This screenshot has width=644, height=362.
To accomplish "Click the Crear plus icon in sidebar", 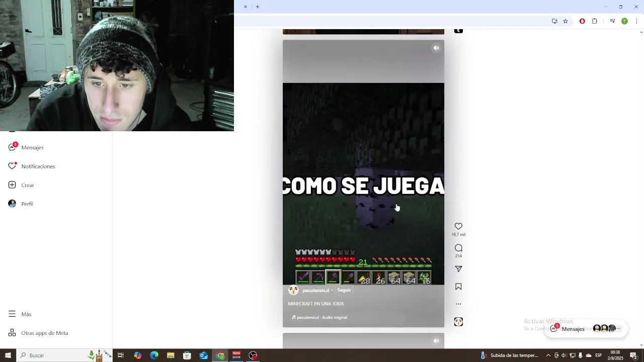I will point(12,185).
